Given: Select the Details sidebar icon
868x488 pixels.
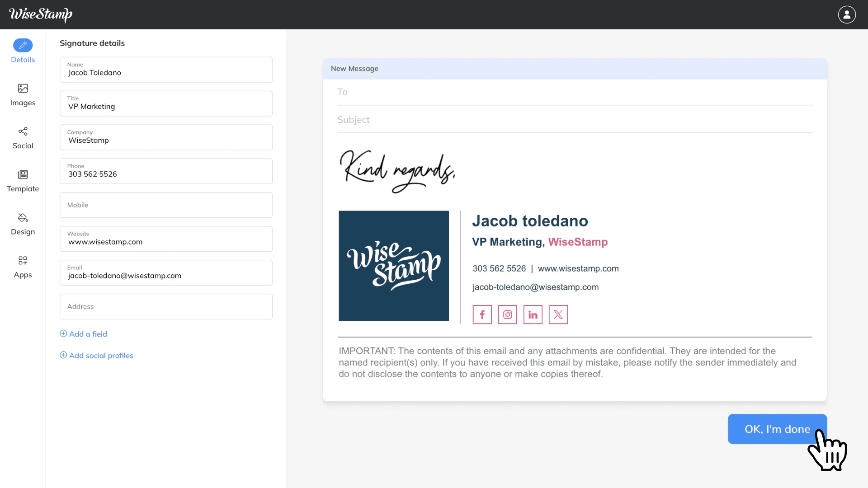Looking at the screenshot, I should point(23,51).
